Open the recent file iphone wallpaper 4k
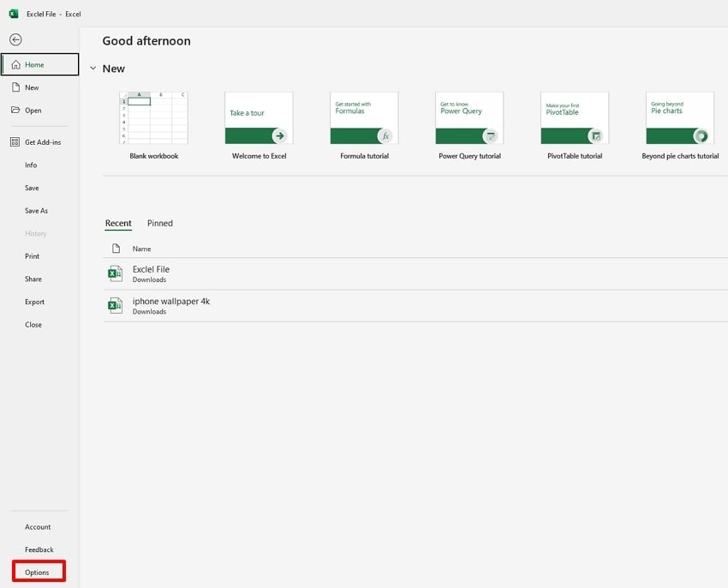The height and width of the screenshot is (588, 728). coord(415,306)
